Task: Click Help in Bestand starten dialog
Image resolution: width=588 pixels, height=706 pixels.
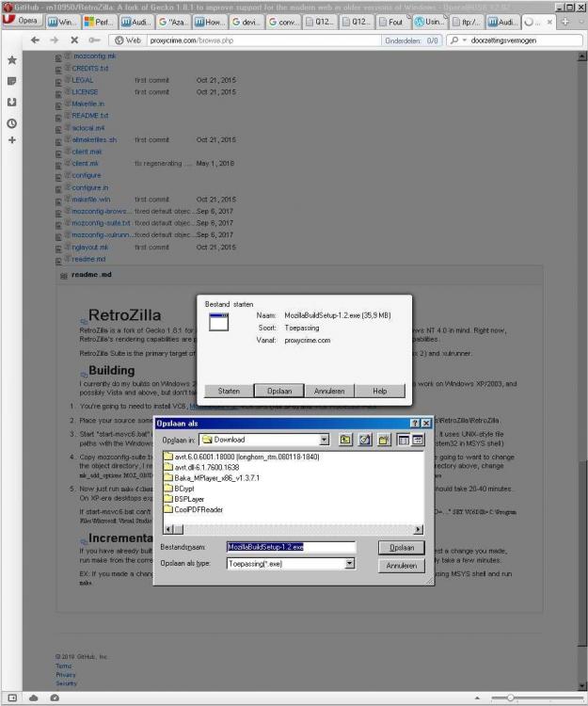Action: [x=380, y=391]
